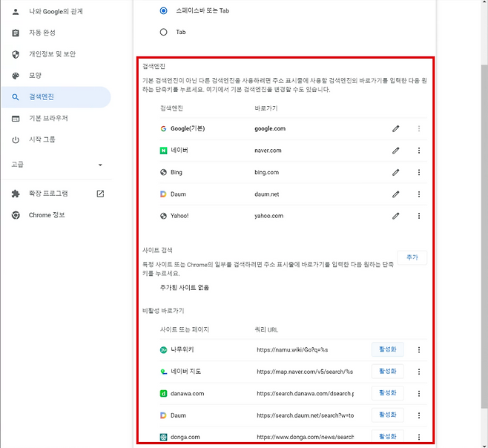Click the 개인정보 및 보안 shield icon
The image size is (488, 448).
point(16,54)
